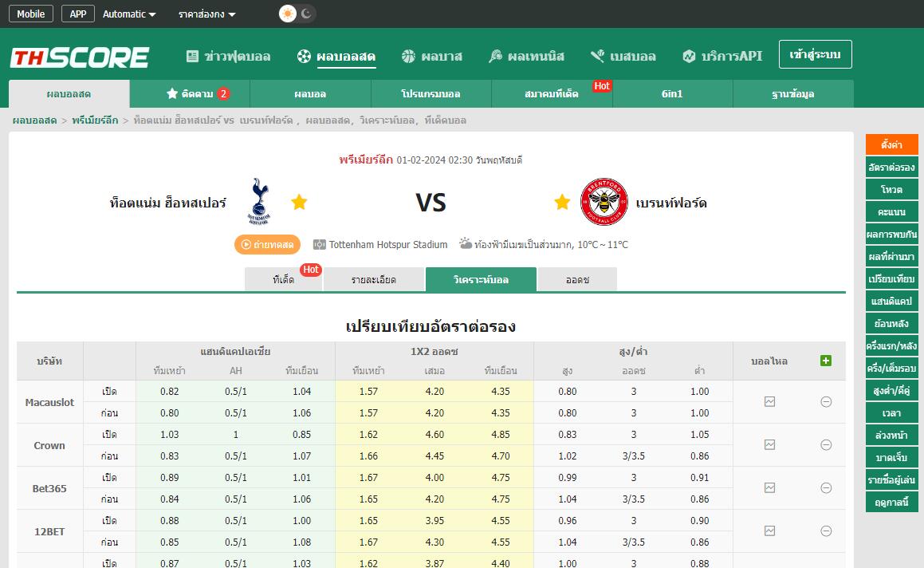Jump to ฤดูกาลนี้ this season in sidebar
Viewport: 924px width, 568px height.
[x=891, y=503]
